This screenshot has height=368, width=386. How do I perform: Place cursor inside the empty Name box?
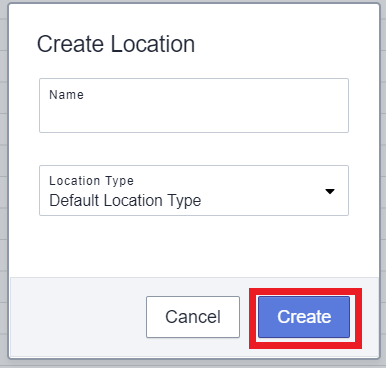click(194, 113)
